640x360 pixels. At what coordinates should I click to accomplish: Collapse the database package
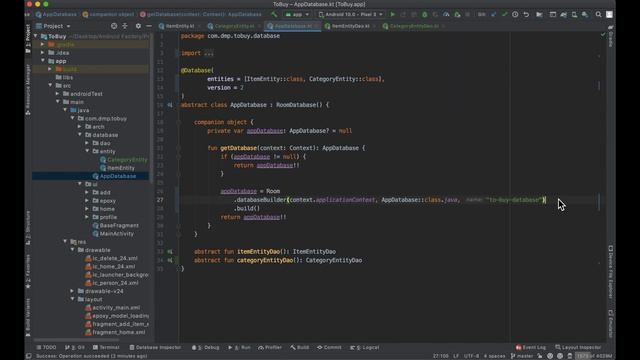[x=80, y=135]
